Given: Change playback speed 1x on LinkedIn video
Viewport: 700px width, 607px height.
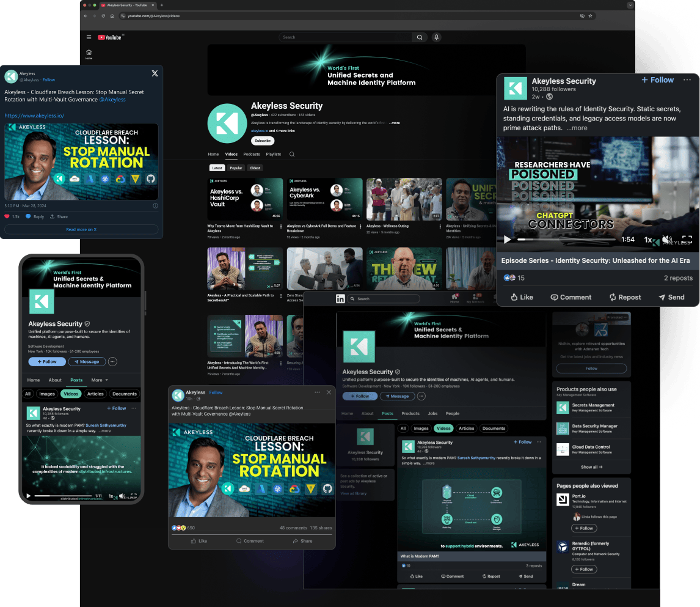Looking at the screenshot, I should pyautogui.click(x=648, y=240).
